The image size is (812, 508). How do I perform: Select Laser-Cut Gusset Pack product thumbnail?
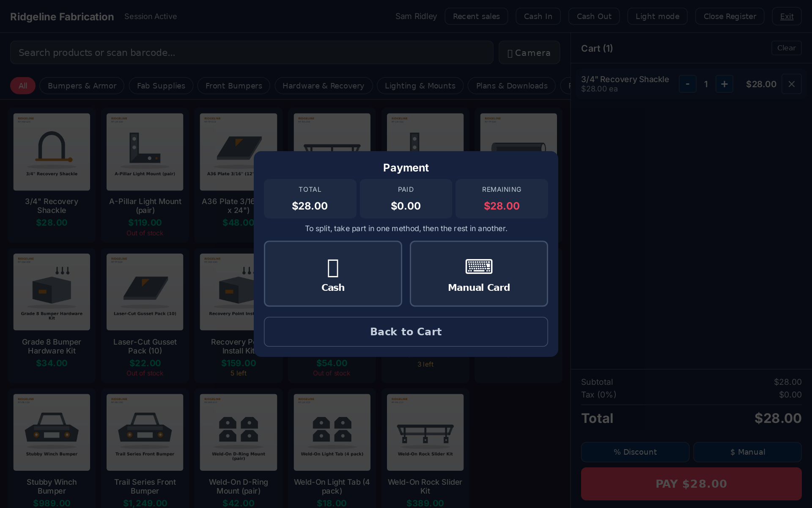pyautogui.click(x=145, y=292)
